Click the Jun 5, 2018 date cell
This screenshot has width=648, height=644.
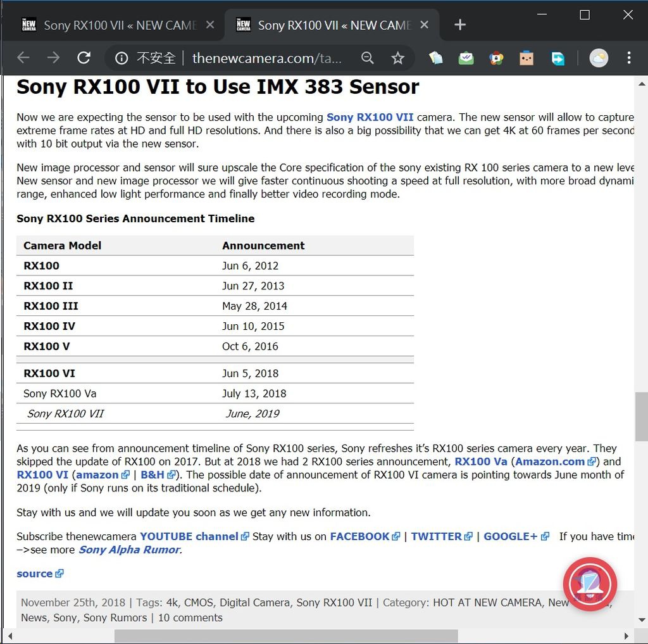click(250, 374)
